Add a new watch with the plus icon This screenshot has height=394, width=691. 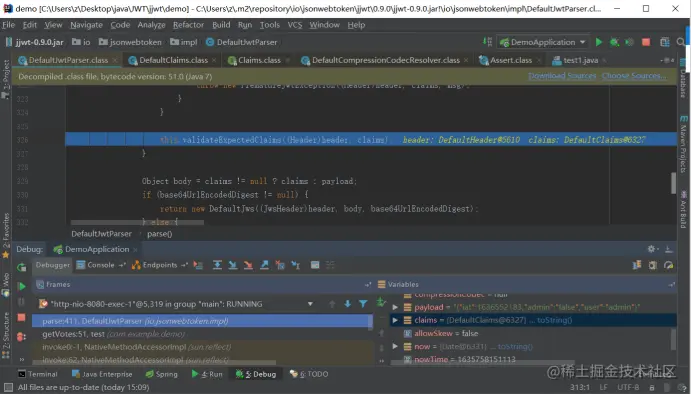tap(381, 302)
